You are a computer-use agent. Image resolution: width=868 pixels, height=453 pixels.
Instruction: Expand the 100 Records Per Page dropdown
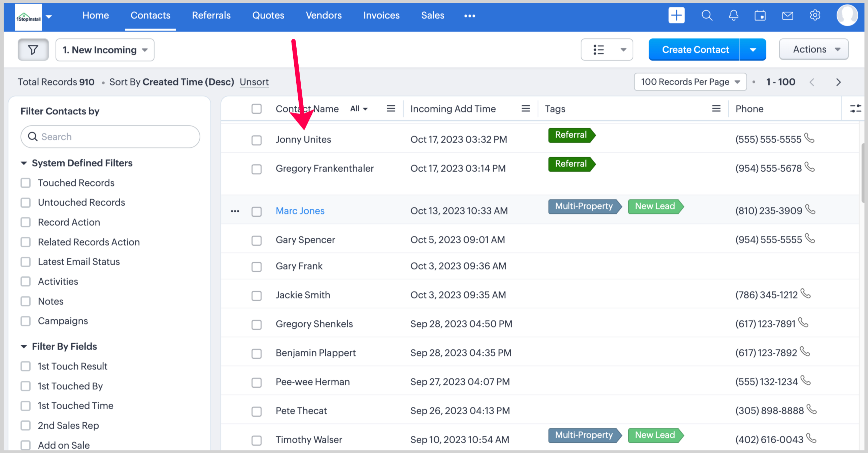(x=690, y=82)
